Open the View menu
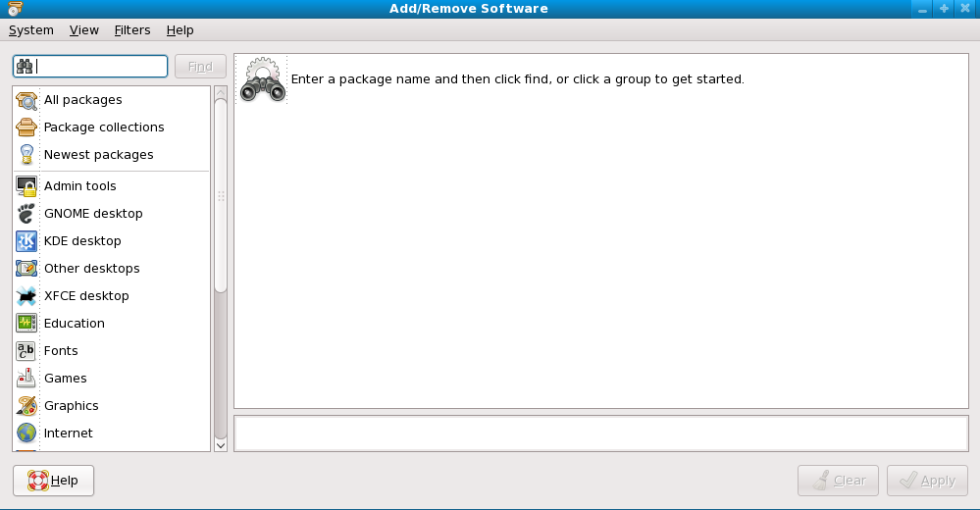The image size is (980, 510). [83, 30]
